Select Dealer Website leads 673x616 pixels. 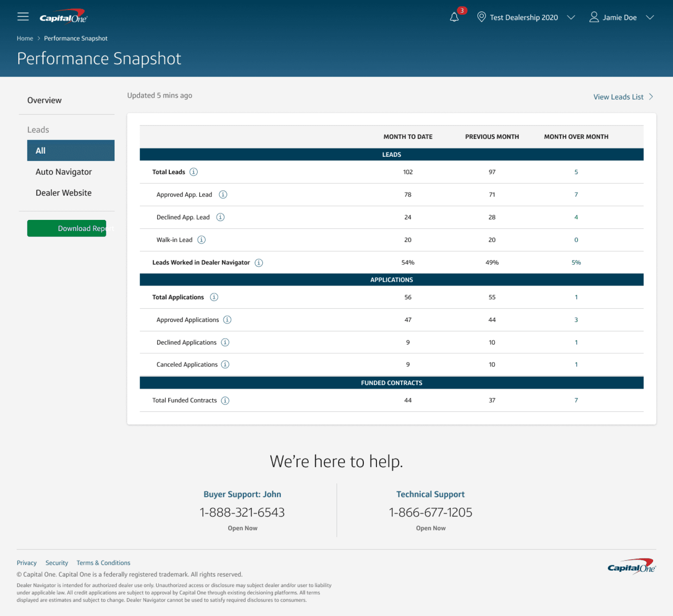63,193
